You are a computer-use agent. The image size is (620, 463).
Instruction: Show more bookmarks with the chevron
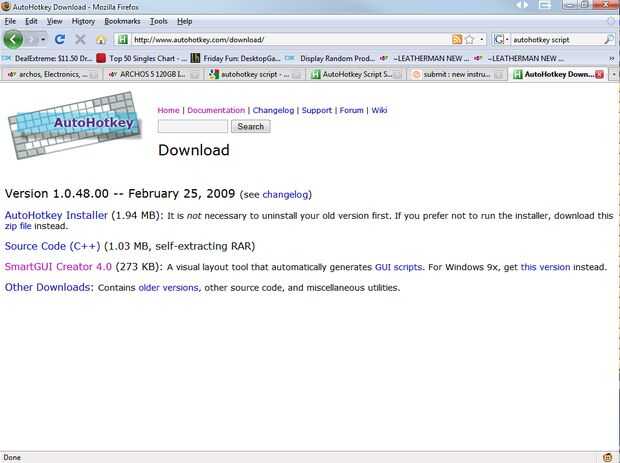612,59
